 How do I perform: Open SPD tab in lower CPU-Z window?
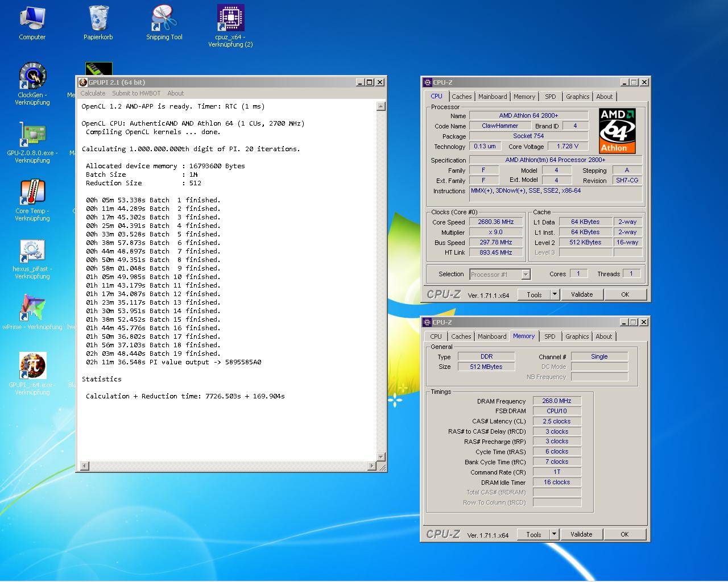click(x=550, y=336)
